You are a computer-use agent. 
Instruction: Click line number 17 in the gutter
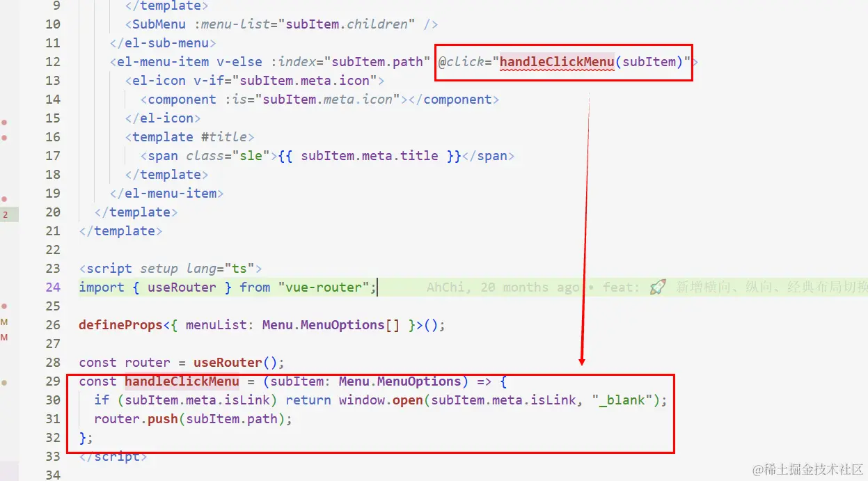pyautogui.click(x=53, y=156)
